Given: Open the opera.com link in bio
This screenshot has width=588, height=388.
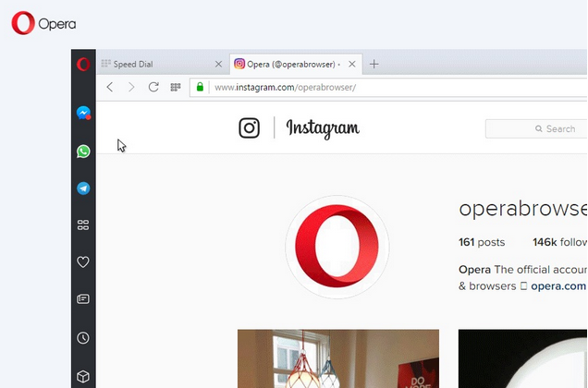Looking at the screenshot, I should (x=558, y=286).
